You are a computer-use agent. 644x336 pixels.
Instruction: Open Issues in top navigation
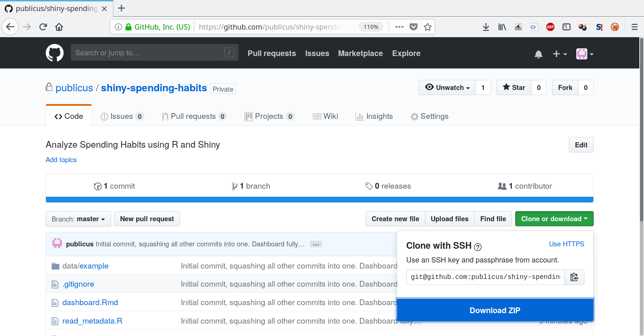[x=317, y=53]
